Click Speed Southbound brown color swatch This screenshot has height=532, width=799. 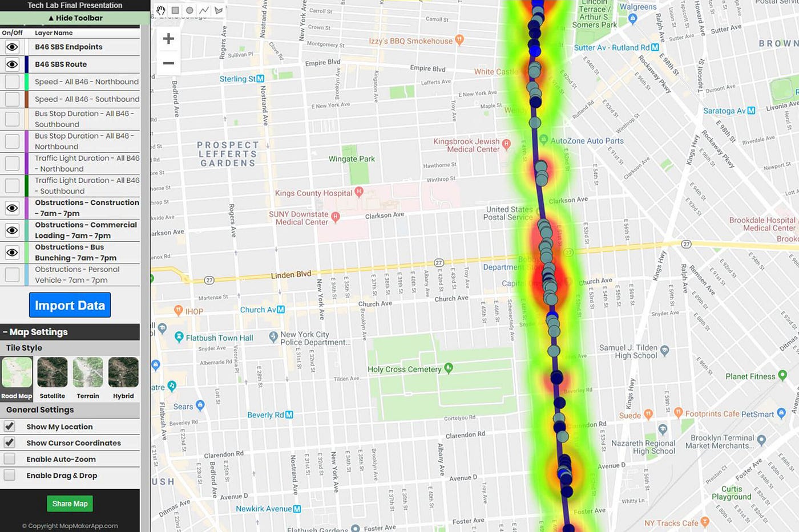tap(27, 99)
